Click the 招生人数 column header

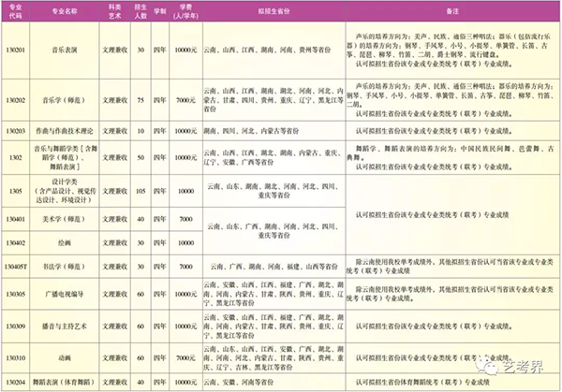click(140, 11)
